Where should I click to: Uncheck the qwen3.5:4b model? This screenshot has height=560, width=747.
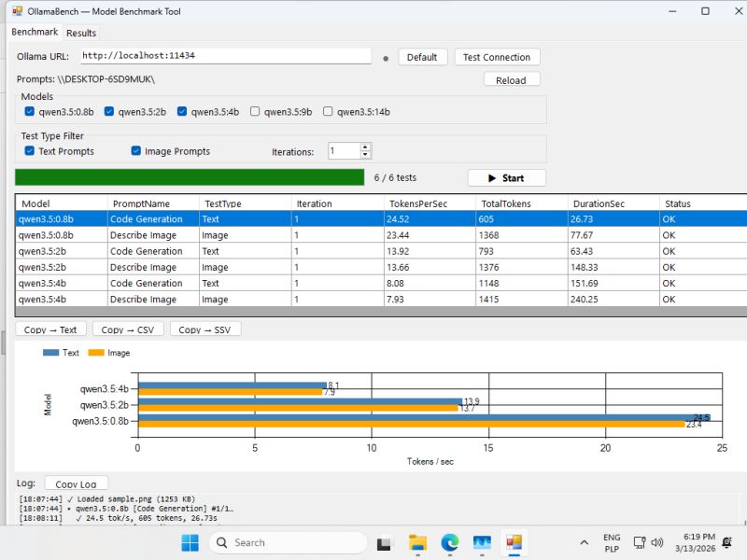point(182,111)
